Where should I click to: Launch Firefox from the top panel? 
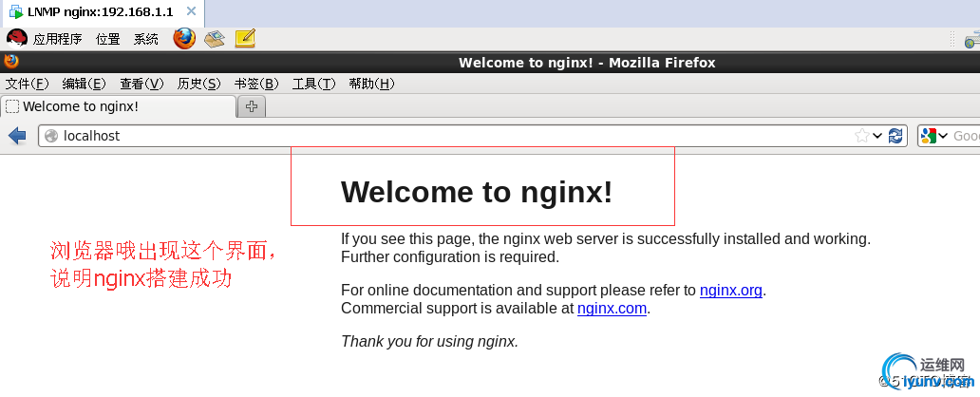(184, 39)
